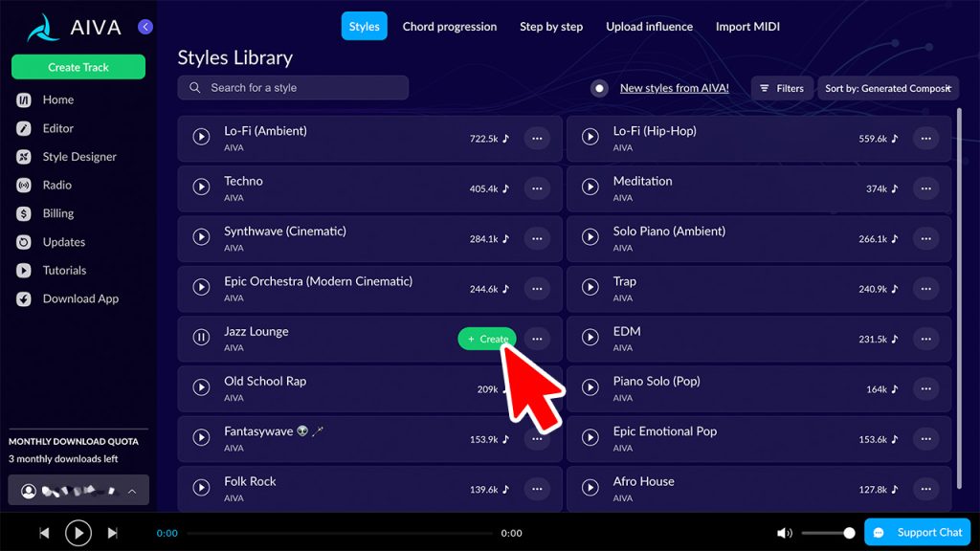This screenshot has width=980, height=551.
Task: Open more options for EDM
Action: [925, 339]
